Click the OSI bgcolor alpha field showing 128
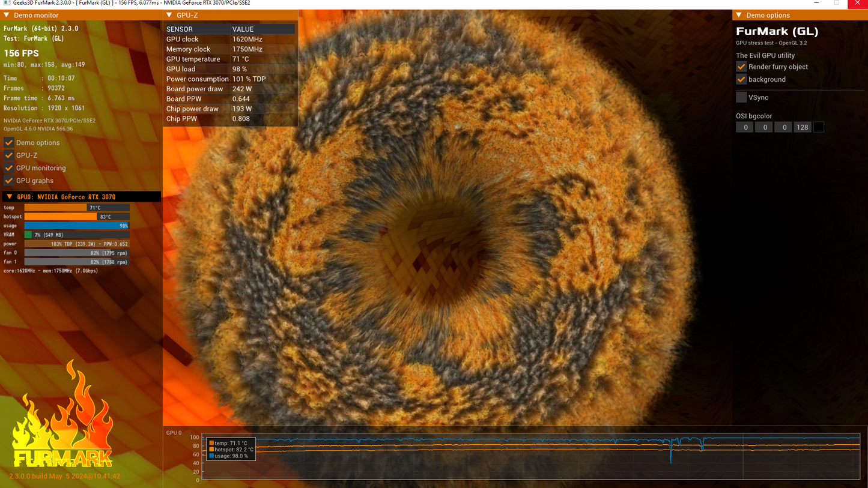Image resolution: width=868 pixels, height=488 pixels. click(803, 127)
